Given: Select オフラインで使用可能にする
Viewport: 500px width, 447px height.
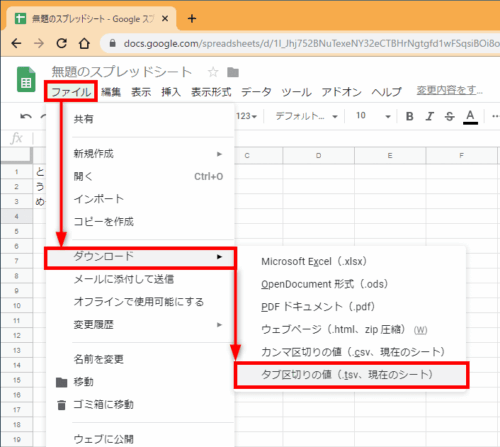Looking at the screenshot, I should [140, 302].
